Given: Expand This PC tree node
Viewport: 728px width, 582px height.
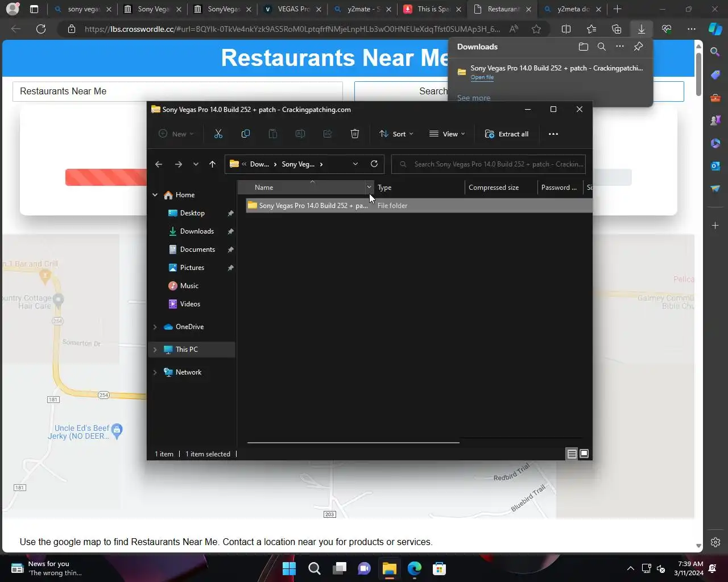Looking at the screenshot, I should [x=155, y=350].
